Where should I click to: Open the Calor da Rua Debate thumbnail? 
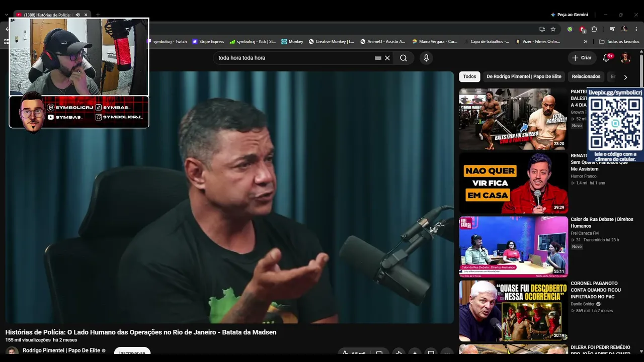[513, 247]
